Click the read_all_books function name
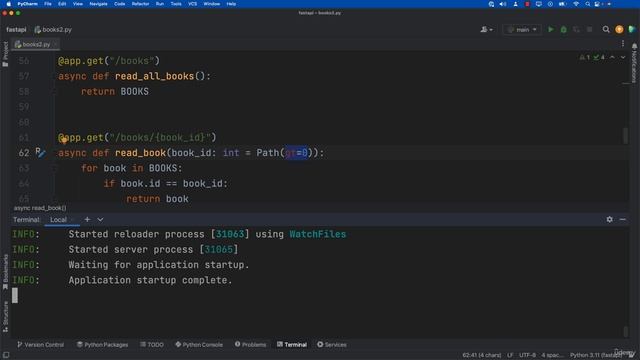The image size is (640, 360). (x=154, y=76)
